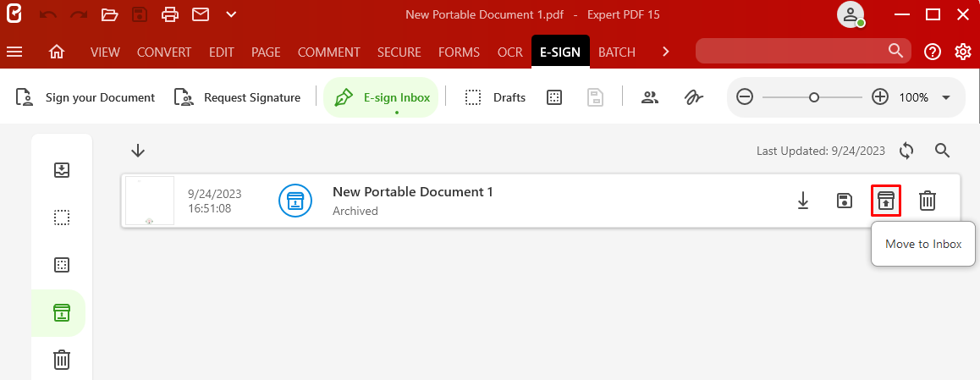
Task: Click the greyed-out save icon in the E-sign toolbar
Action: coord(595,97)
